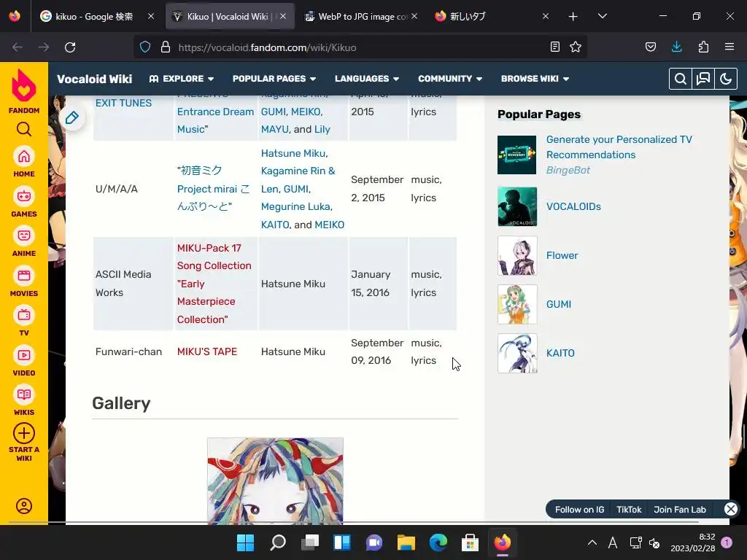
Task: Open the KAITO popular page thumbnail
Action: click(517, 354)
